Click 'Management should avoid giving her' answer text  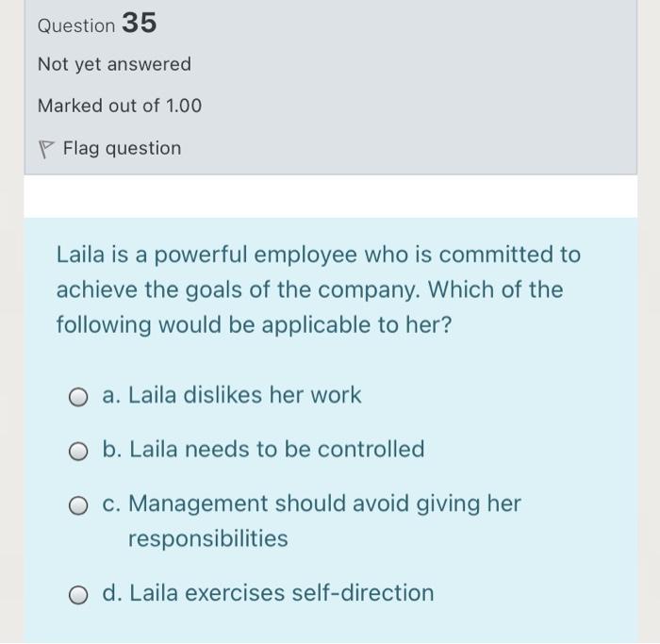(x=323, y=504)
